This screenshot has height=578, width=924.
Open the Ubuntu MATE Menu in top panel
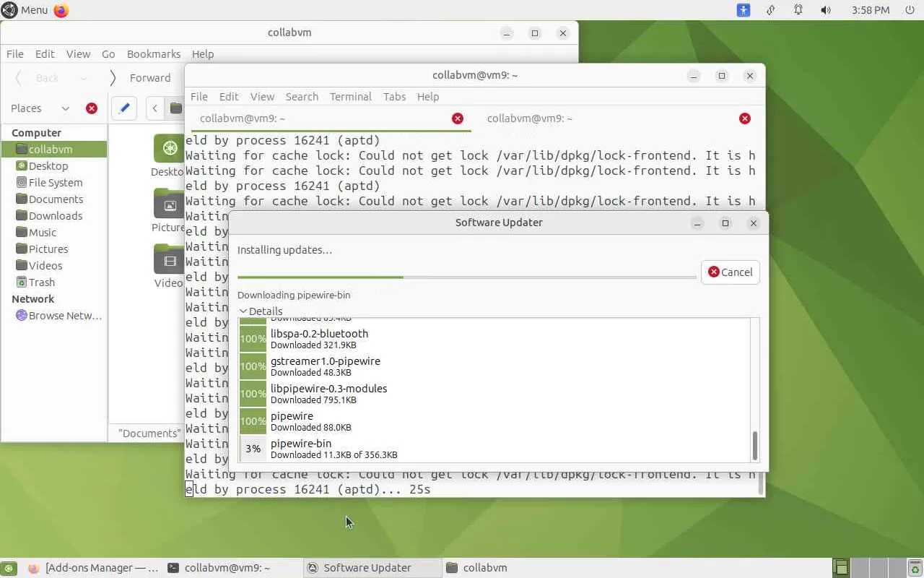[x=25, y=10]
